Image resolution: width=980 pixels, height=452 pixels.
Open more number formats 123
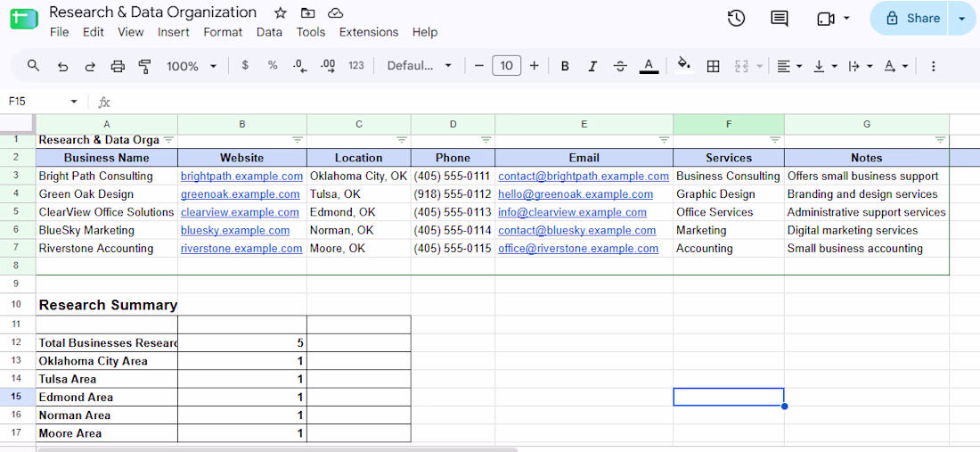[356, 66]
